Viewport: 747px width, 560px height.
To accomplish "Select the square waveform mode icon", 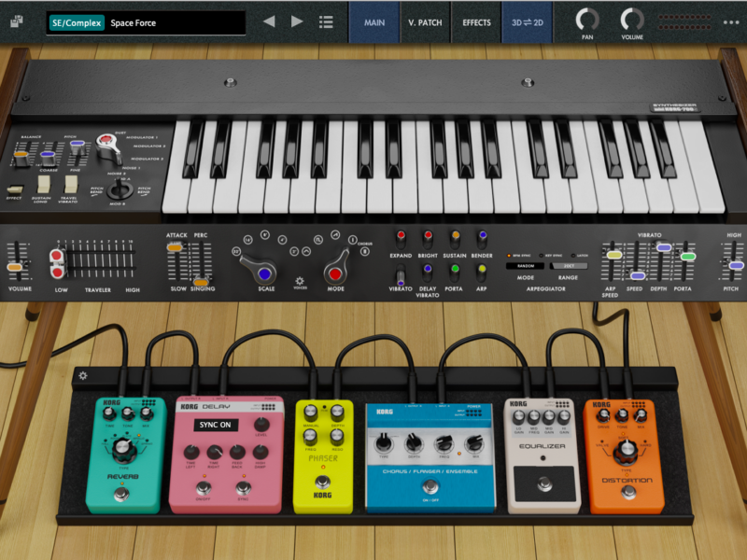I will coord(318,240).
